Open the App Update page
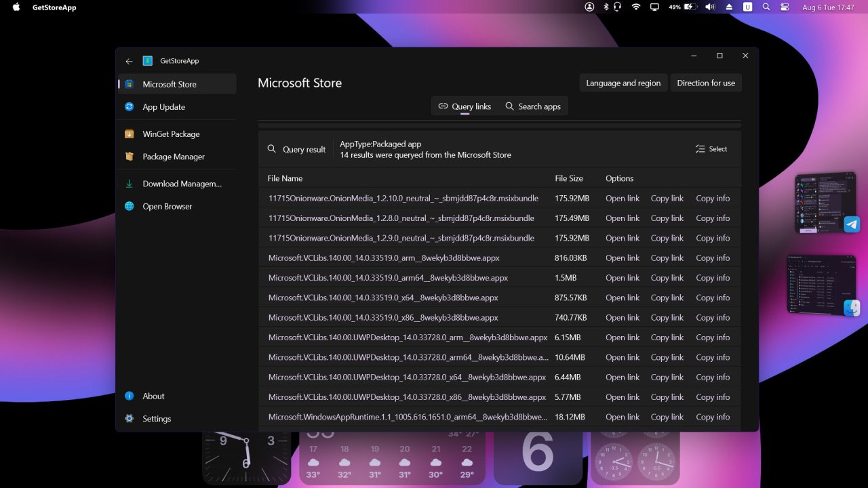Viewport: 868px width, 488px height. point(163,107)
